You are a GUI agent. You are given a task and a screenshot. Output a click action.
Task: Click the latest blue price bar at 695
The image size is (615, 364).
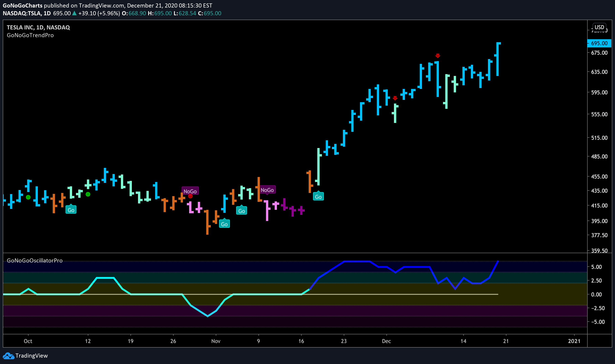(498, 59)
